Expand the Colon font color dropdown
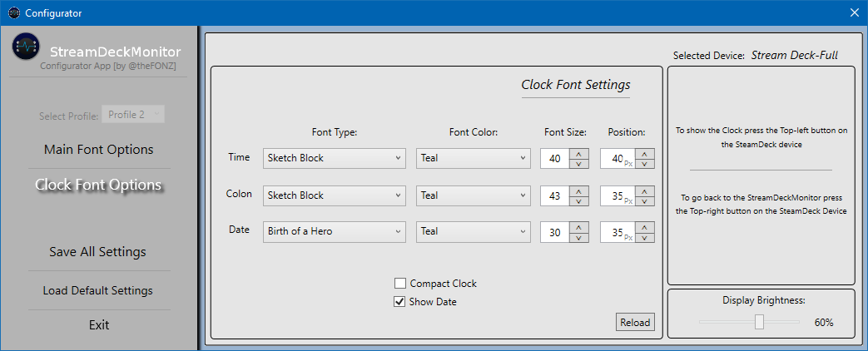The height and width of the screenshot is (351, 868). tap(474, 195)
